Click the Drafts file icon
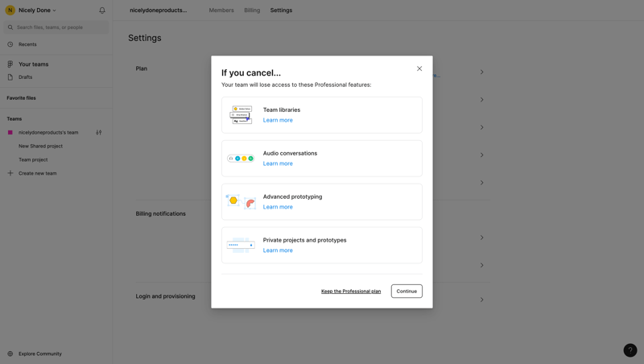The height and width of the screenshot is (364, 644). (x=10, y=77)
